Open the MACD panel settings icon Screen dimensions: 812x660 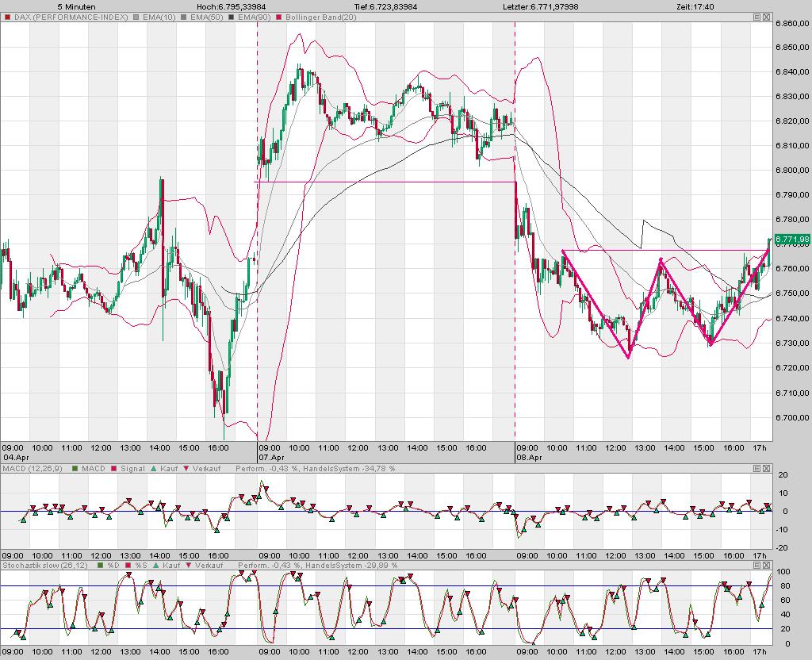click(x=756, y=468)
